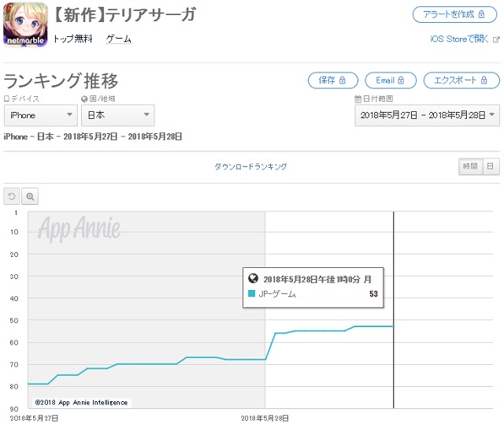Open the ダウンロードランキング tab
The image size is (504, 424).
tap(250, 167)
